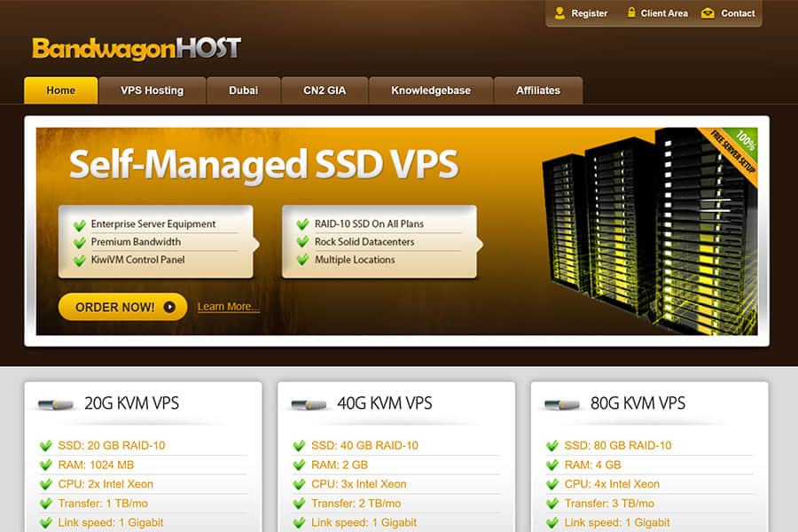Viewport: 798px width, 532px height.
Task: Click text 'CPU: 3x Intel Xeon'
Action: (359, 484)
